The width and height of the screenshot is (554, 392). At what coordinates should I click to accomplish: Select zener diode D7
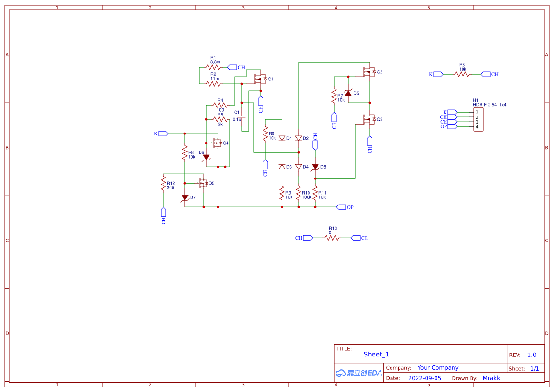click(185, 197)
